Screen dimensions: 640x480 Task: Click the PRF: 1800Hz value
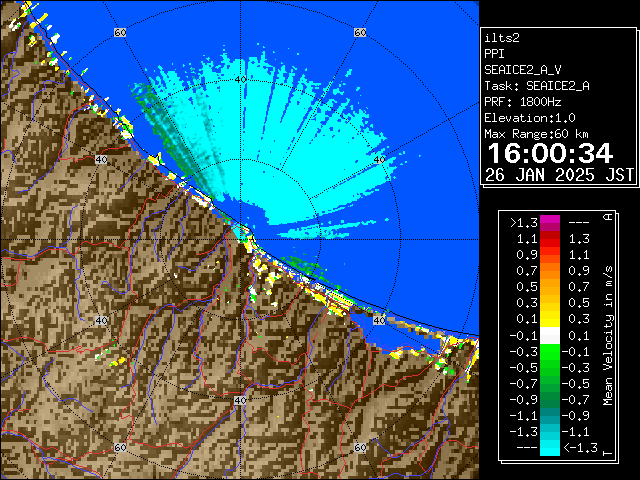coord(522,102)
